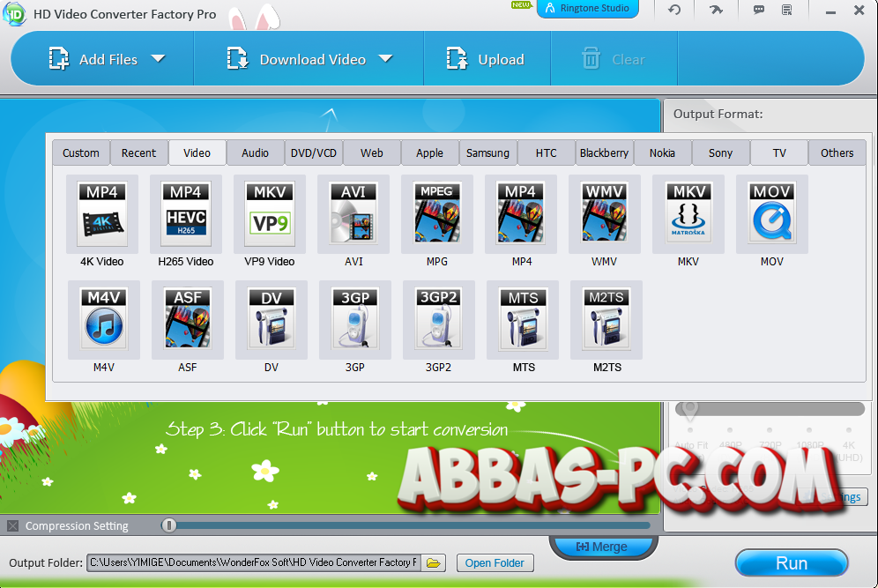Enable the Compression Setting checkbox
The height and width of the screenshot is (588, 878).
pos(11,525)
